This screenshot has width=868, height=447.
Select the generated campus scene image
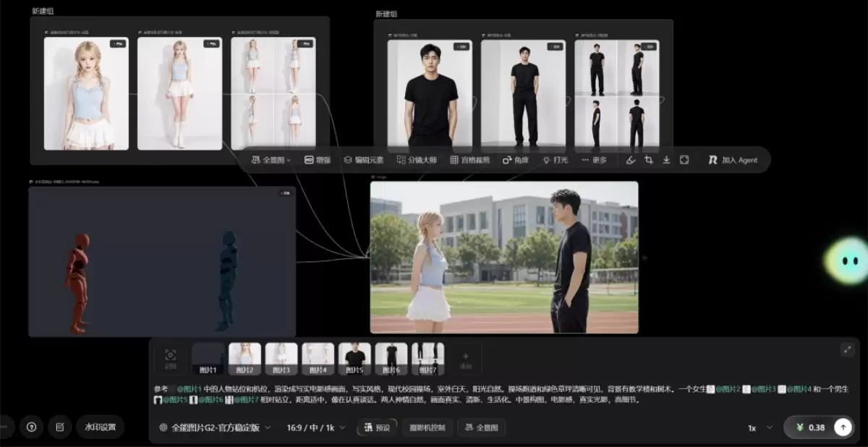coord(504,257)
